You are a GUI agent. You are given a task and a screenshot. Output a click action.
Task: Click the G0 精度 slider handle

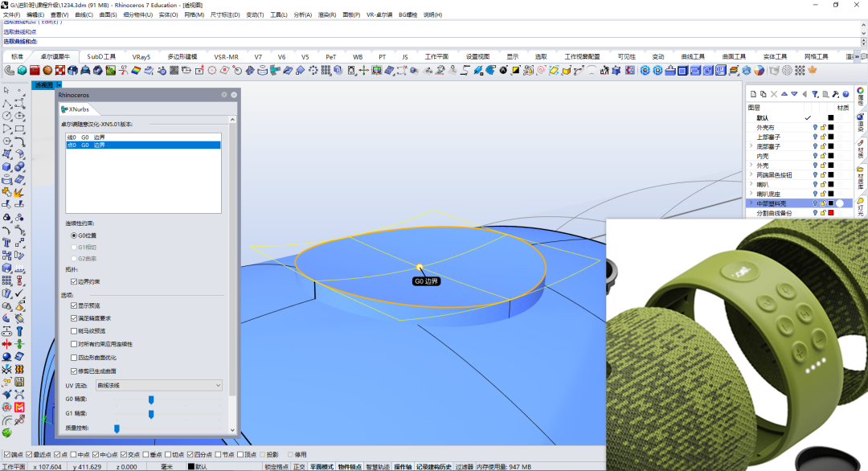151,399
